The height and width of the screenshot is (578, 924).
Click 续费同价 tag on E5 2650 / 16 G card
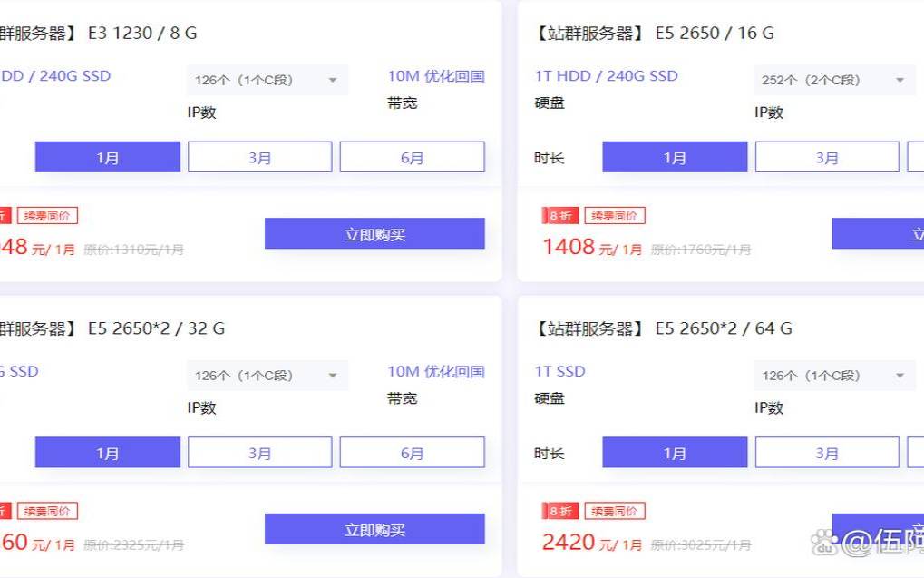615,216
